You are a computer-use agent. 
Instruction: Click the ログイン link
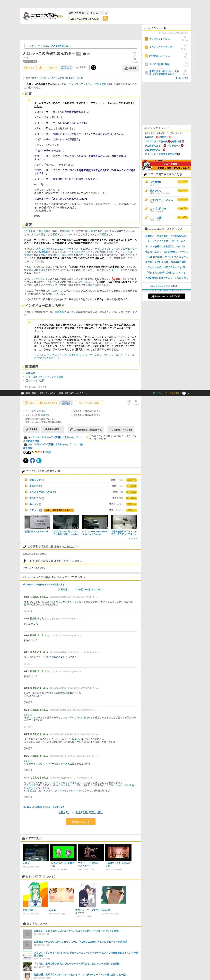click(157, 393)
